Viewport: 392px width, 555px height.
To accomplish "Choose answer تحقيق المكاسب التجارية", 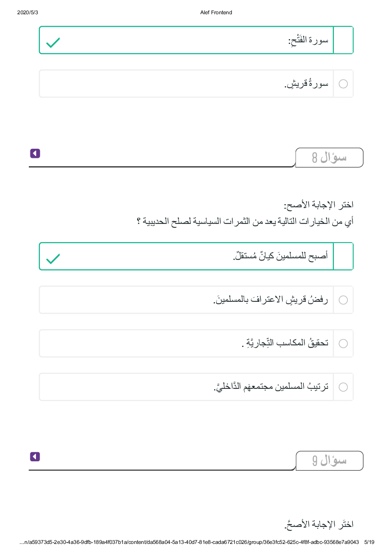I will point(285,343).
